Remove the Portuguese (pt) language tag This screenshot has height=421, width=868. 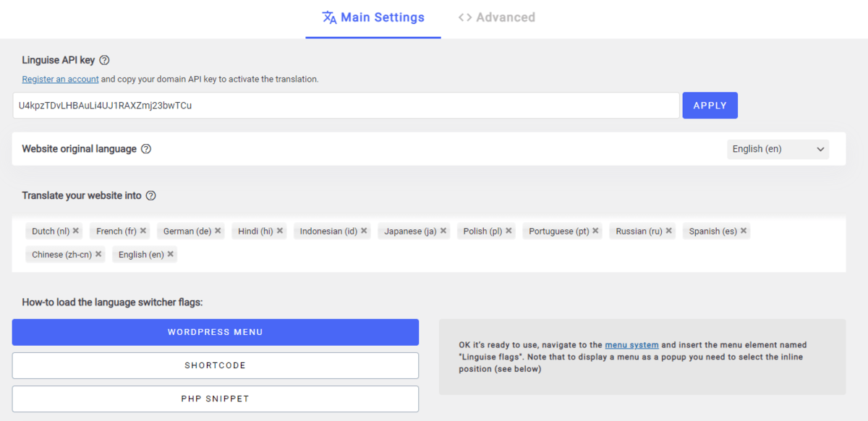595,231
